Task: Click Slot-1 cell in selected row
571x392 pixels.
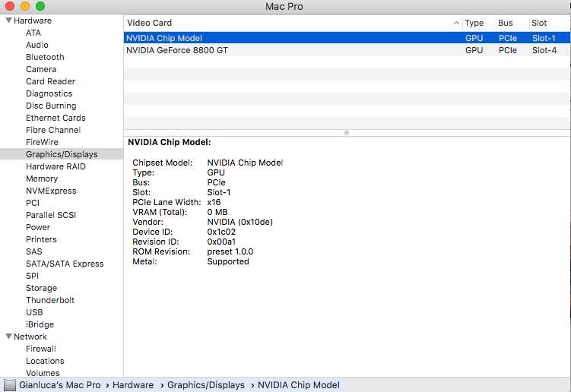Action: click(x=544, y=38)
